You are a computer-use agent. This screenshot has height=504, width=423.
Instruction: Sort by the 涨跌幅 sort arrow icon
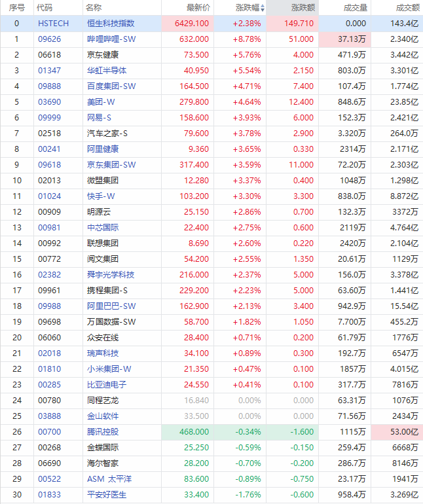point(263,8)
